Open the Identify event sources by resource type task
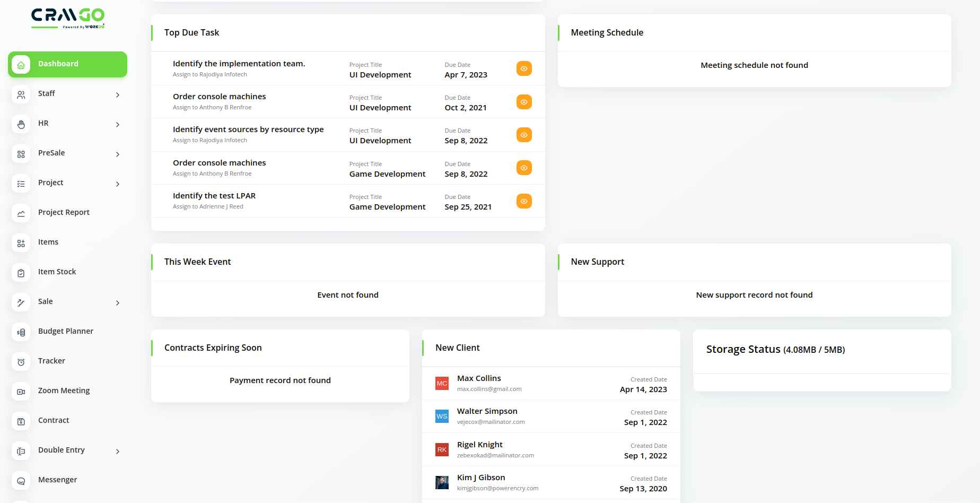 tap(248, 129)
